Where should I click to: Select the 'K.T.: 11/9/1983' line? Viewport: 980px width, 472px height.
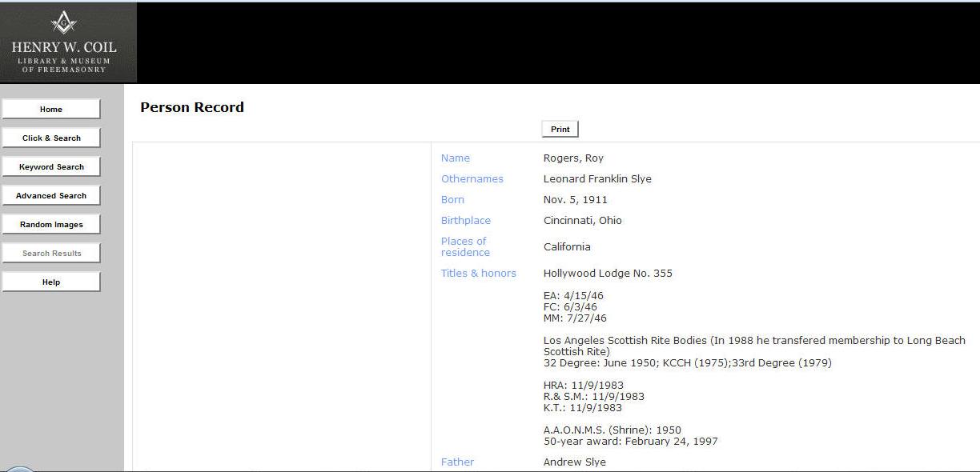point(583,408)
